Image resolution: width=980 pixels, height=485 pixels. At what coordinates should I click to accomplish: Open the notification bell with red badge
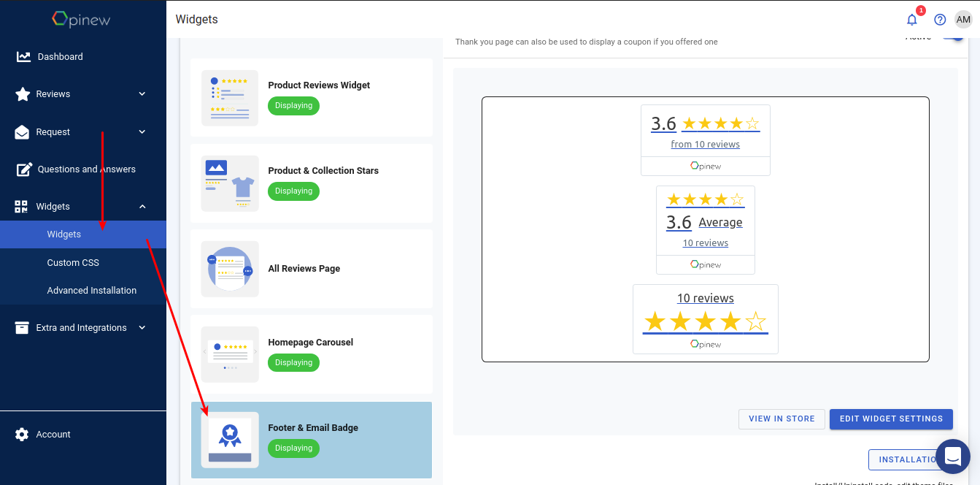click(x=911, y=20)
